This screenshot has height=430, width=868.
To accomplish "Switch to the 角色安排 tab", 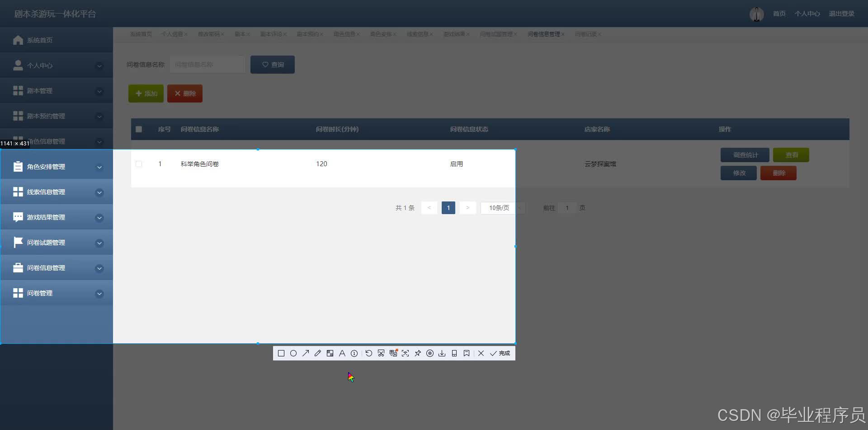I will pos(381,34).
